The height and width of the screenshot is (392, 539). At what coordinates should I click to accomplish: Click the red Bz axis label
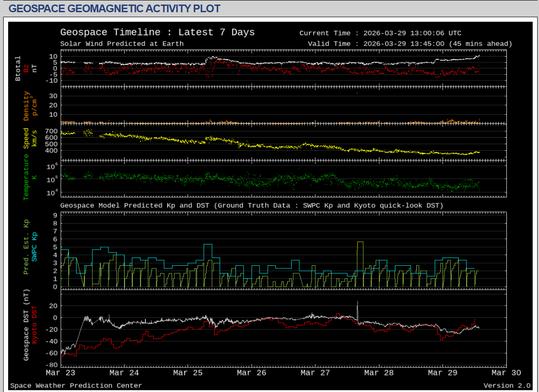26,68
